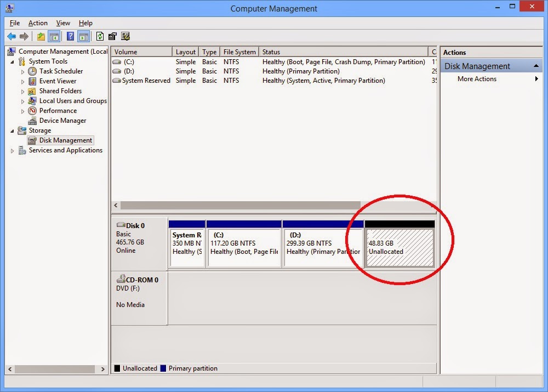Select Computer Management (Local) root node text
Image resolution: width=548 pixels, height=392 pixels.
click(x=63, y=52)
